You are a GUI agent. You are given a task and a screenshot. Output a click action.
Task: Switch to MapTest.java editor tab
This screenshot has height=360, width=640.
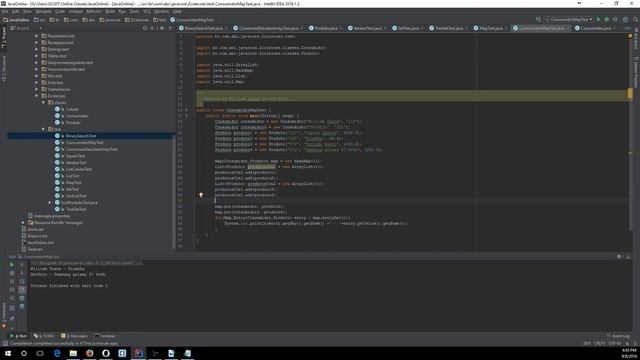(x=490, y=28)
